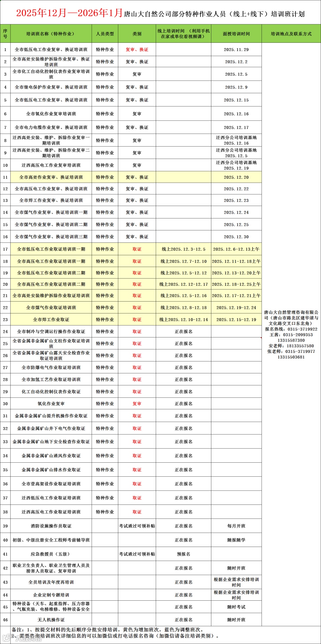Click the header cell 面授培训时间
Image resolution: width=321 pixels, height=644 pixels.
tap(236, 34)
